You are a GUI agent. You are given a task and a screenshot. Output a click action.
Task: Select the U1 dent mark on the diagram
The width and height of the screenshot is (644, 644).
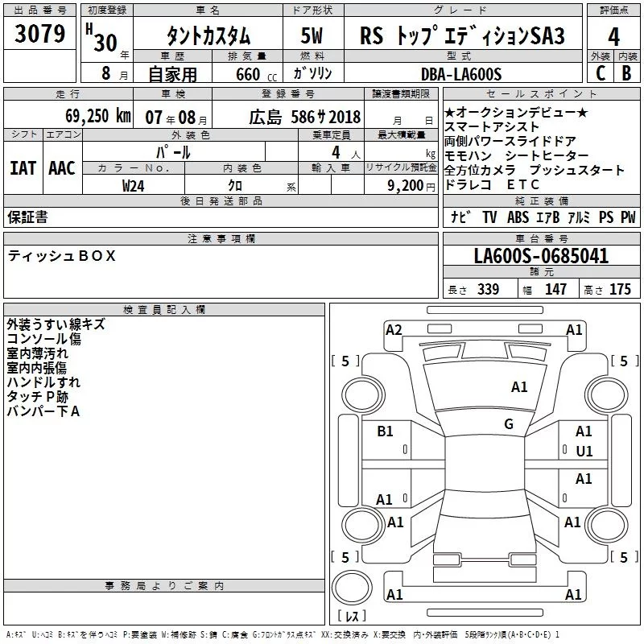pos(584,452)
